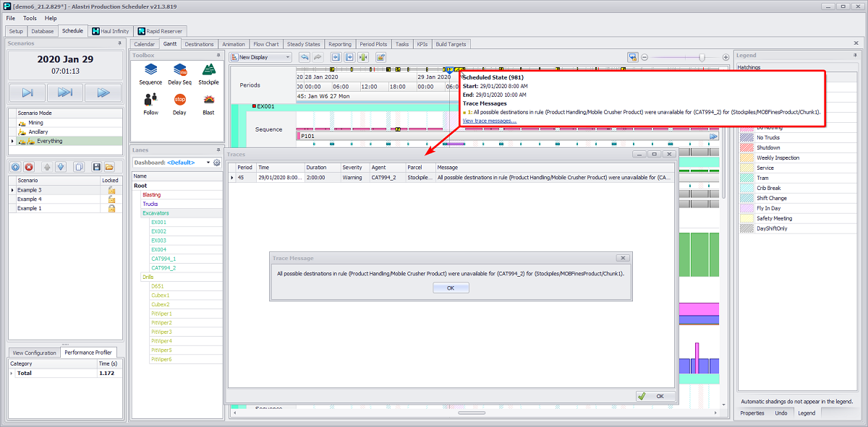Pin the Scenarios panel

(120, 43)
